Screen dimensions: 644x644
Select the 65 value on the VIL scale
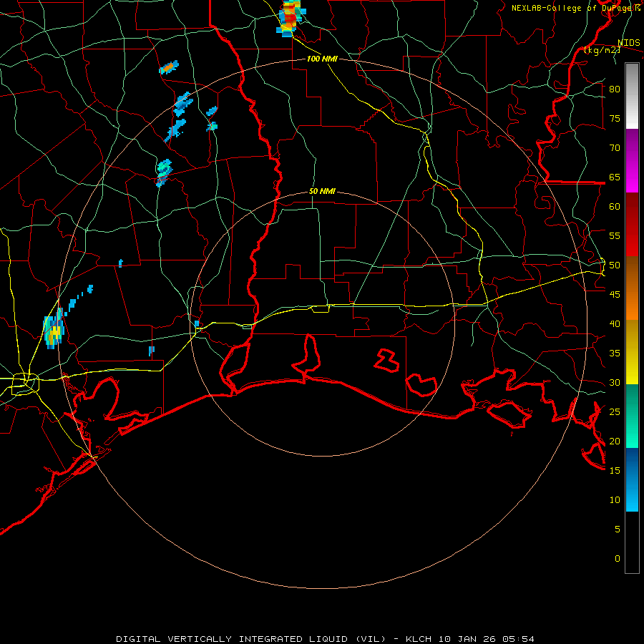point(615,177)
